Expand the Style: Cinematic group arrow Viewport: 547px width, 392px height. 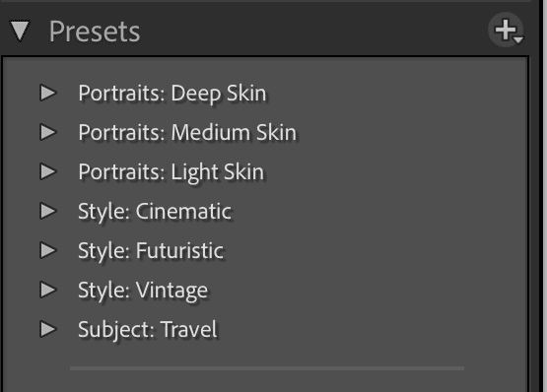coord(48,211)
